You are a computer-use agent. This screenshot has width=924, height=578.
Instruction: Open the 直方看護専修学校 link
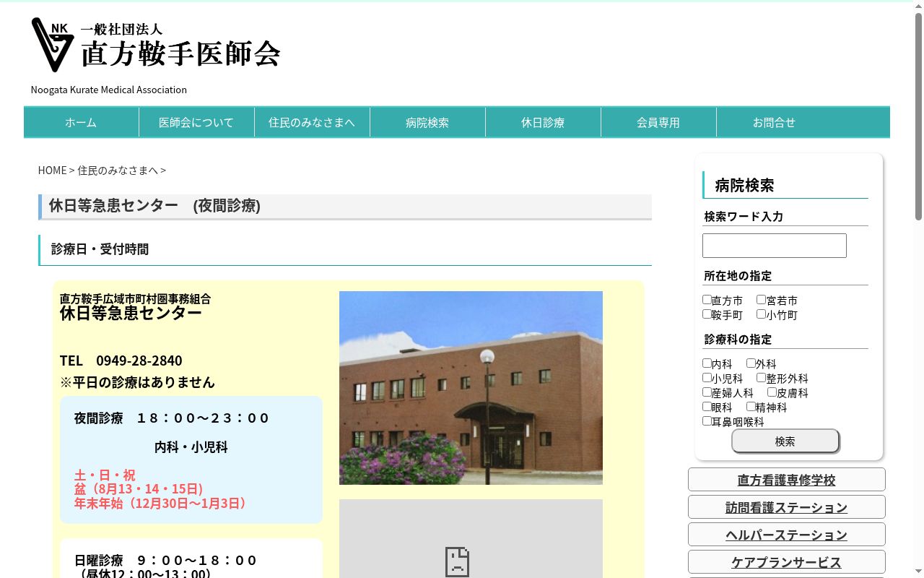[x=786, y=480]
